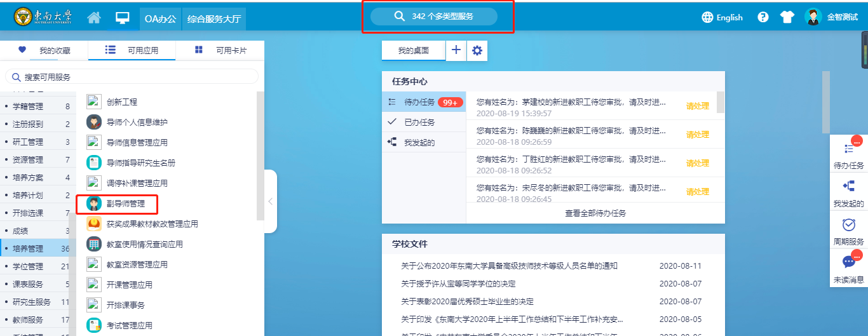The height and width of the screenshot is (336, 868).
Task: Open 综合服务大厅 menu item
Action: point(214,18)
